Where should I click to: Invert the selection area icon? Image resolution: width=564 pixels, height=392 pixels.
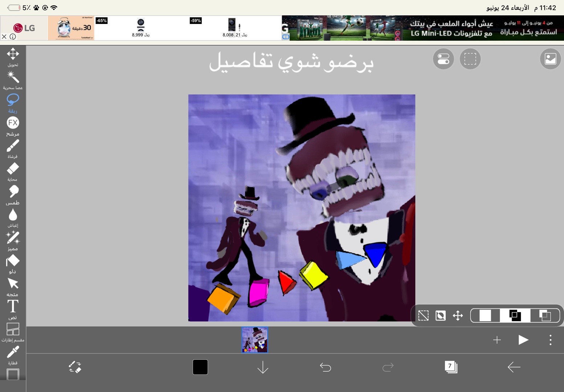click(x=441, y=315)
